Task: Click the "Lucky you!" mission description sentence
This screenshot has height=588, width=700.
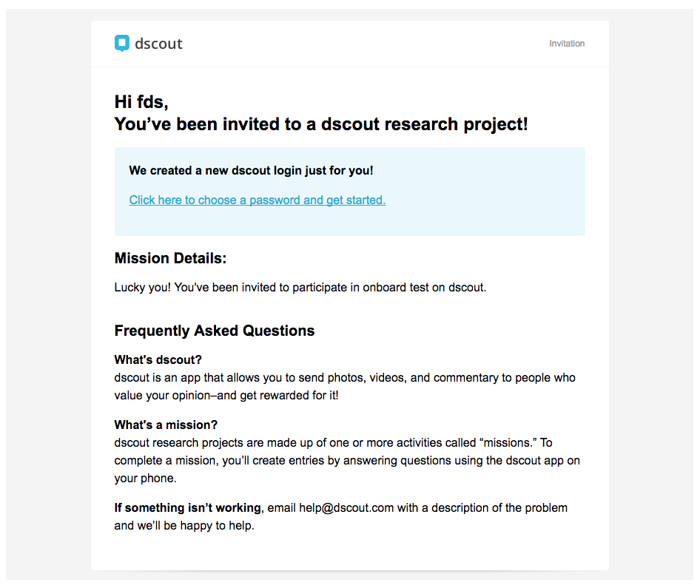Action: (x=300, y=287)
